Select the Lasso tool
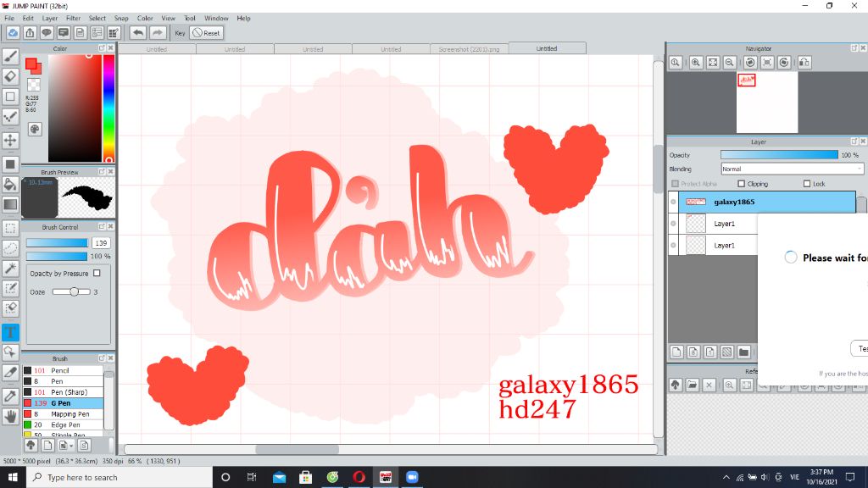This screenshot has width=868, height=488. tap(10, 248)
